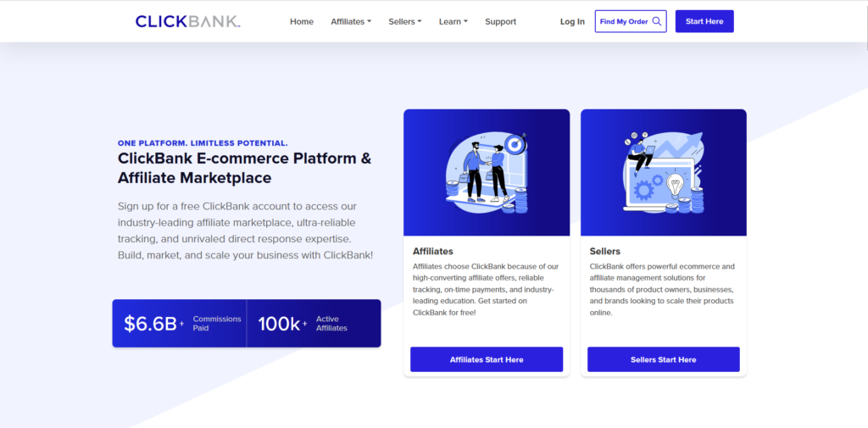Image resolution: width=868 pixels, height=428 pixels.
Task: Open the Support page
Action: tap(500, 21)
